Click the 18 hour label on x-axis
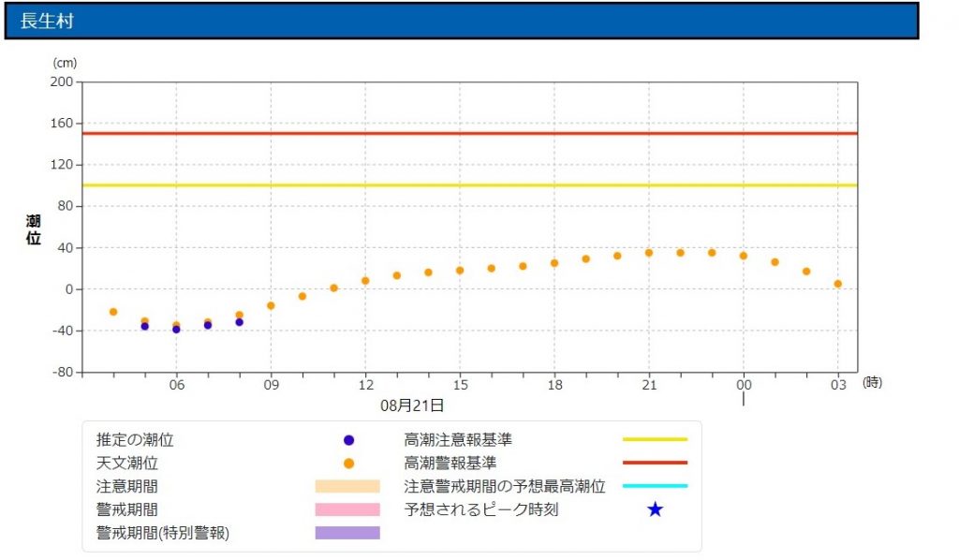Image resolution: width=959 pixels, height=560 pixels. tap(554, 385)
